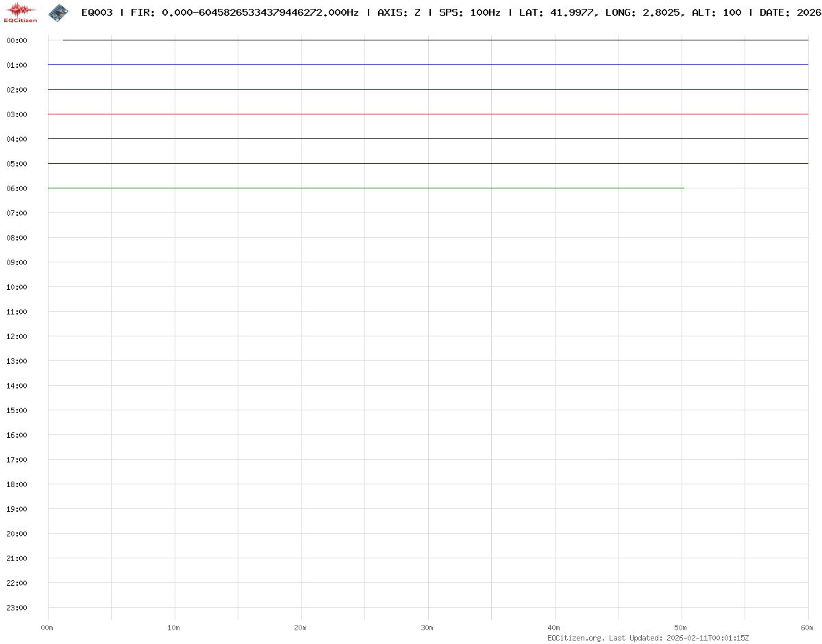The image size is (822, 644).
Task: Click the 60m minute axis label
Action: pos(808,628)
